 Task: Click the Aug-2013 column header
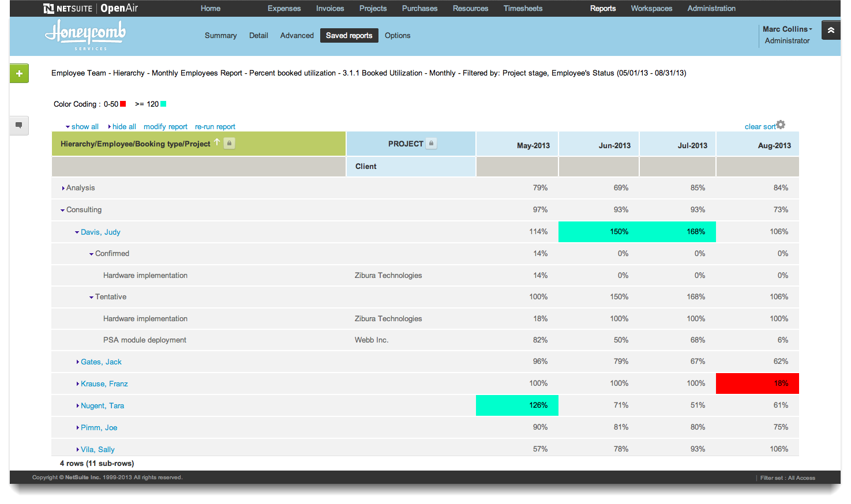pyautogui.click(x=758, y=144)
